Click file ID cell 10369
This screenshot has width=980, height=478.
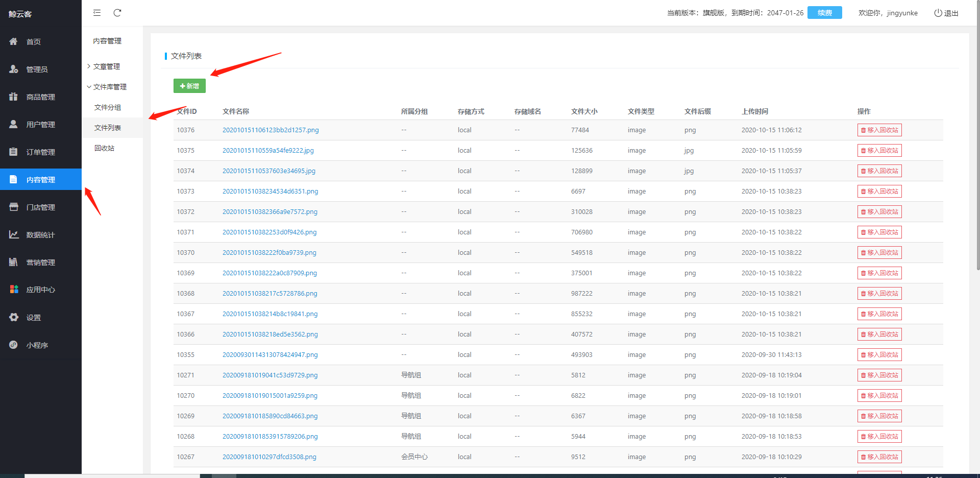(186, 273)
